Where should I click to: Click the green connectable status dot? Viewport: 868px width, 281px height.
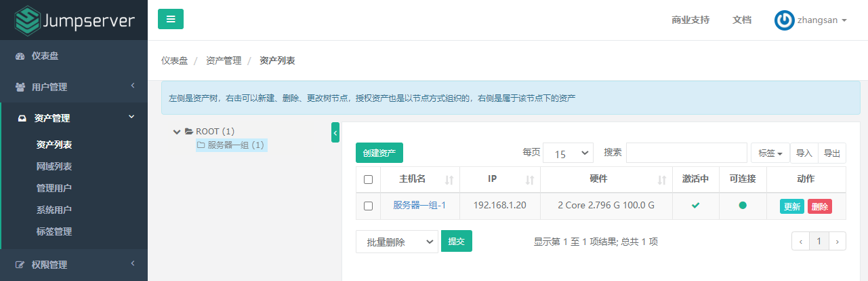pyautogui.click(x=743, y=206)
